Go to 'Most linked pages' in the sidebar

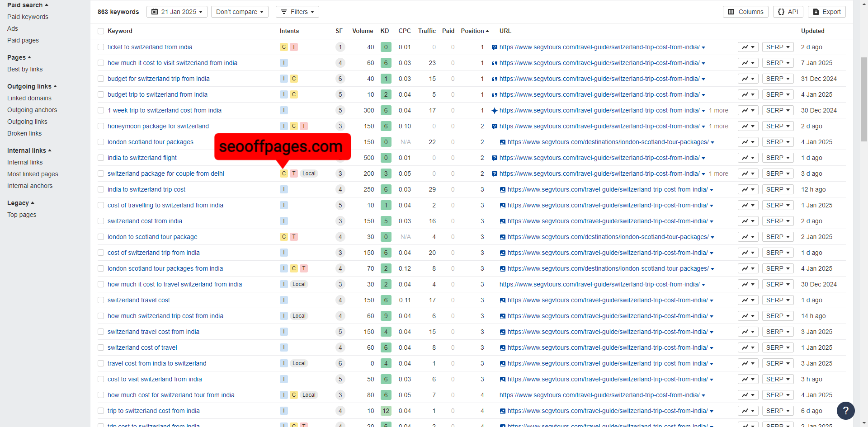click(33, 174)
